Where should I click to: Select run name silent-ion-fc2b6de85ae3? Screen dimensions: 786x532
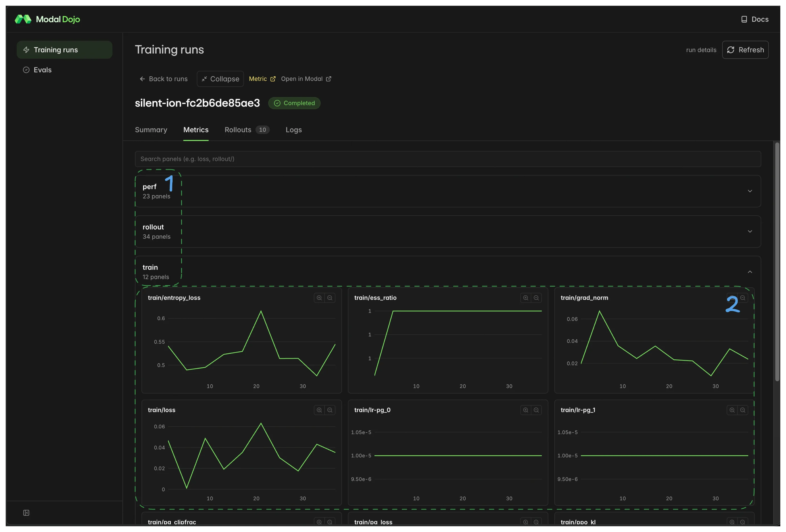coord(198,103)
